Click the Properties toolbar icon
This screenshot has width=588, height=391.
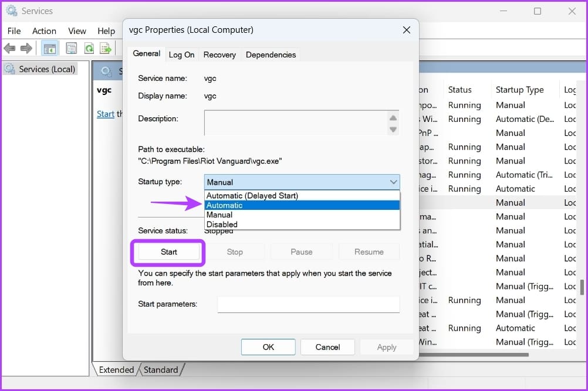click(71, 48)
